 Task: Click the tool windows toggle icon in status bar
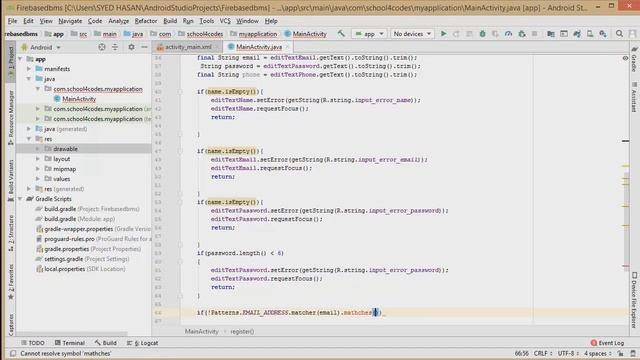(13, 353)
